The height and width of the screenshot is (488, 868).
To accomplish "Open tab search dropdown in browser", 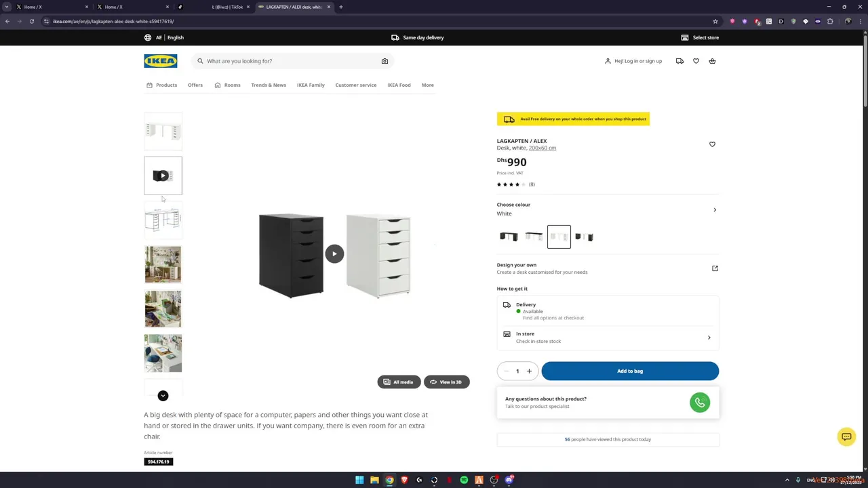I will 7,7.
